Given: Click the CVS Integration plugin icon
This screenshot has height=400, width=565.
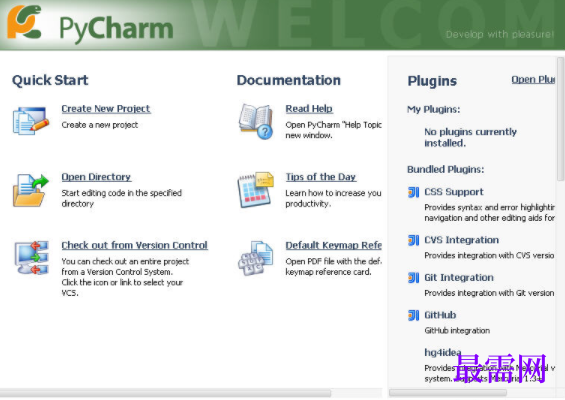Looking at the screenshot, I should pyautogui.click(x=413, y=240).
